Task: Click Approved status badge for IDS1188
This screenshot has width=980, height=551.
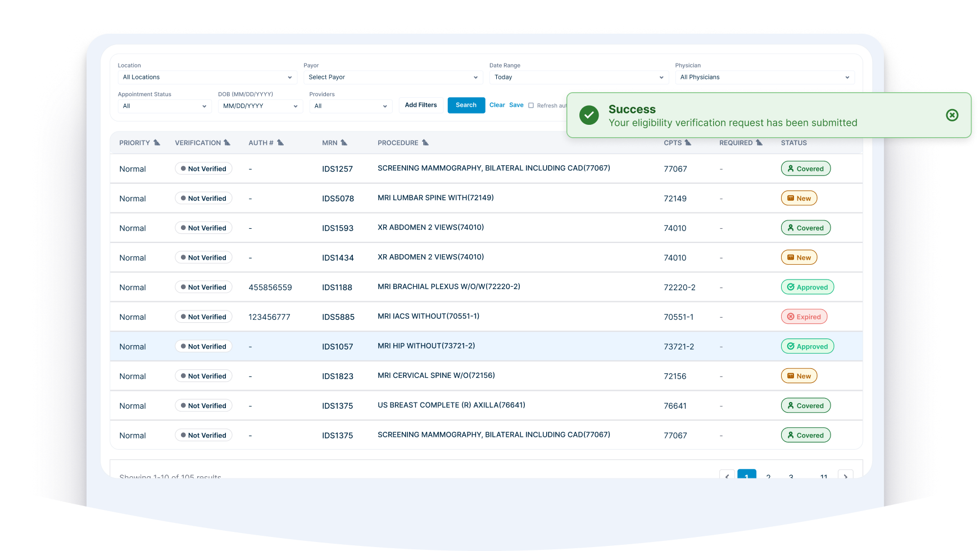Action: pos(807,287)
